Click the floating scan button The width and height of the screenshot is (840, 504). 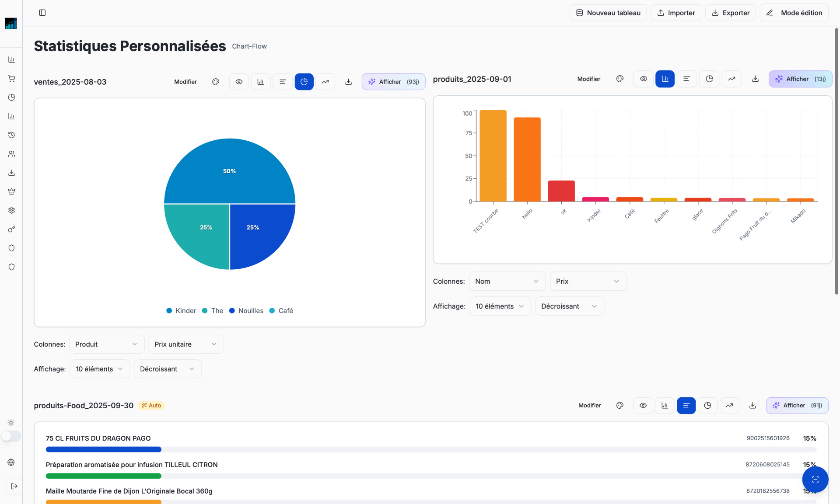(815, 480)
